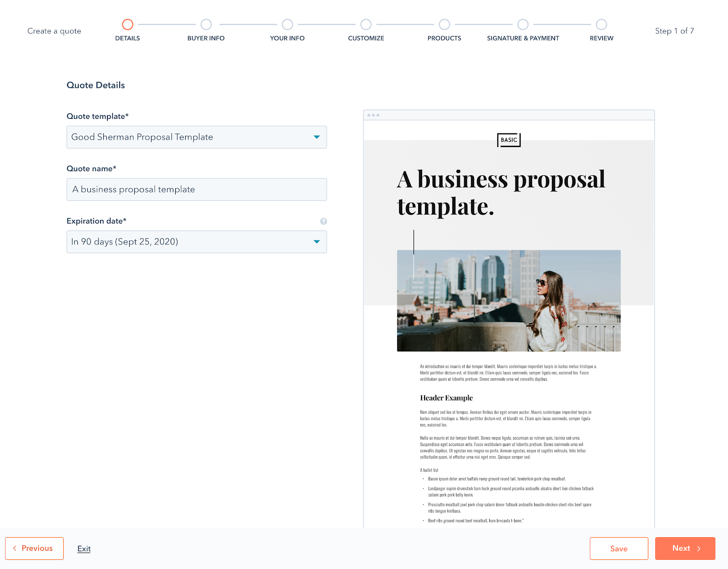Expand the Good Sherman Proposal Template selector
Image resolution: width=728 pixels, height=569 pixels.
point(197,137)
